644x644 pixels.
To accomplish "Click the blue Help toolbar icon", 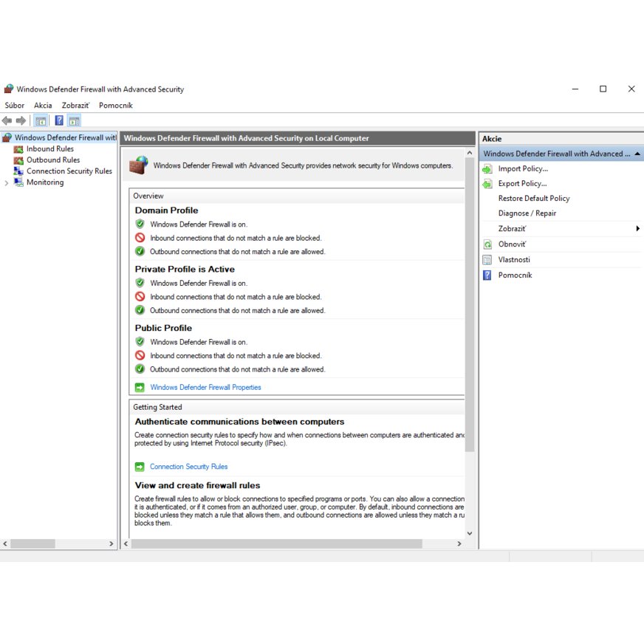I will coord(59,120).
